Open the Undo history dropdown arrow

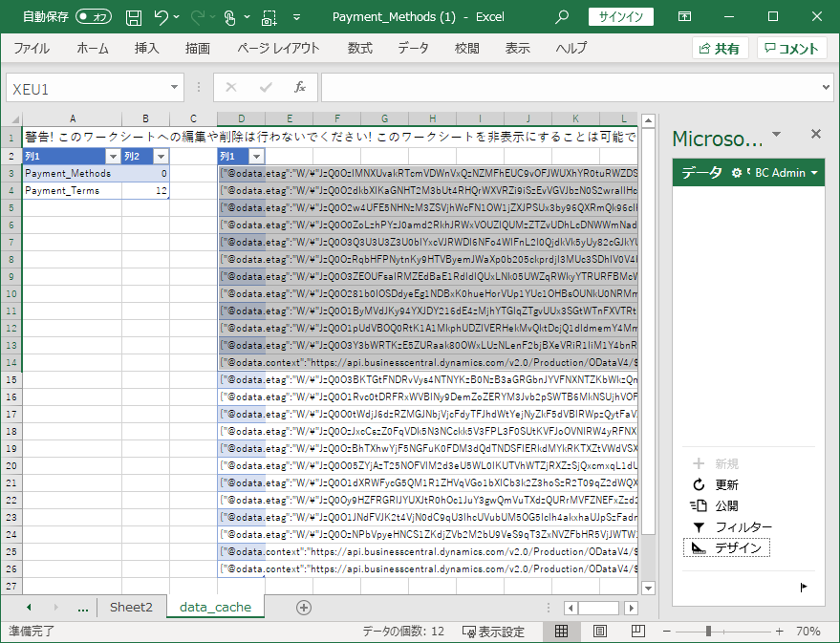point(177,17)
